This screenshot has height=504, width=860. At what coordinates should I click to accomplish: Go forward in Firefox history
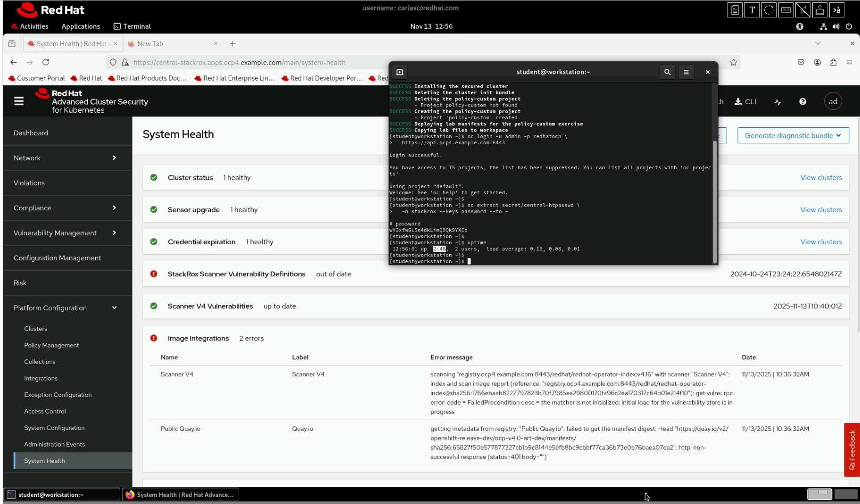[30, 62]
